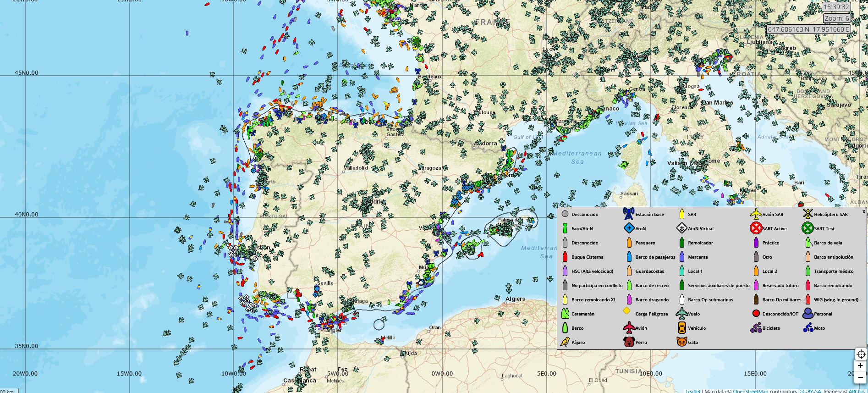The height and width of the screenshot is (393, 868).
Task: Click the Estación base tower icon
Action: pyautogui.click(x=628, y=214)
